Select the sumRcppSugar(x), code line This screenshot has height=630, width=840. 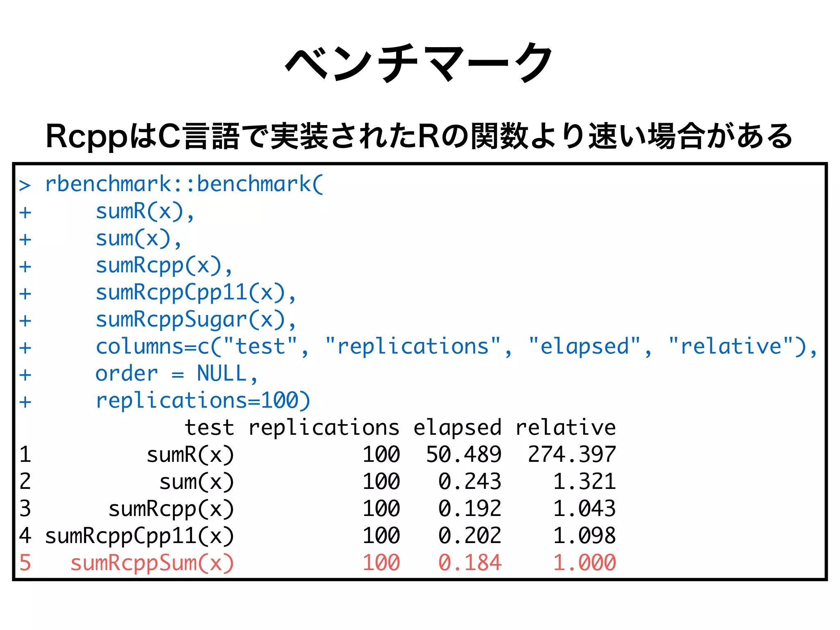pyautogui.click(x=196, y=320)
